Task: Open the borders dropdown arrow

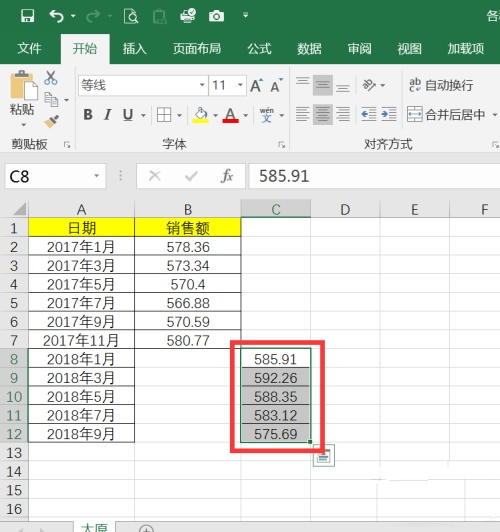Action: [179, 115]
